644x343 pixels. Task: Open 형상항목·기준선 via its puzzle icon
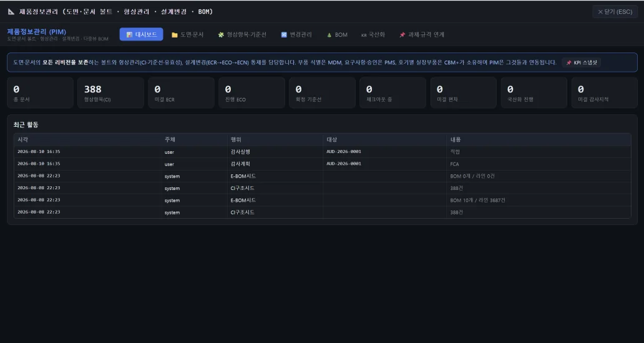221,35
